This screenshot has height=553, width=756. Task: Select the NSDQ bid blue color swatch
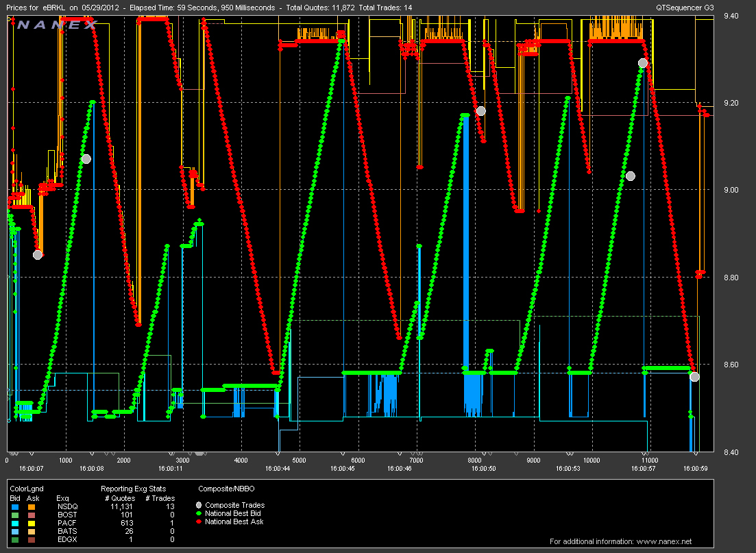(14, 506)
